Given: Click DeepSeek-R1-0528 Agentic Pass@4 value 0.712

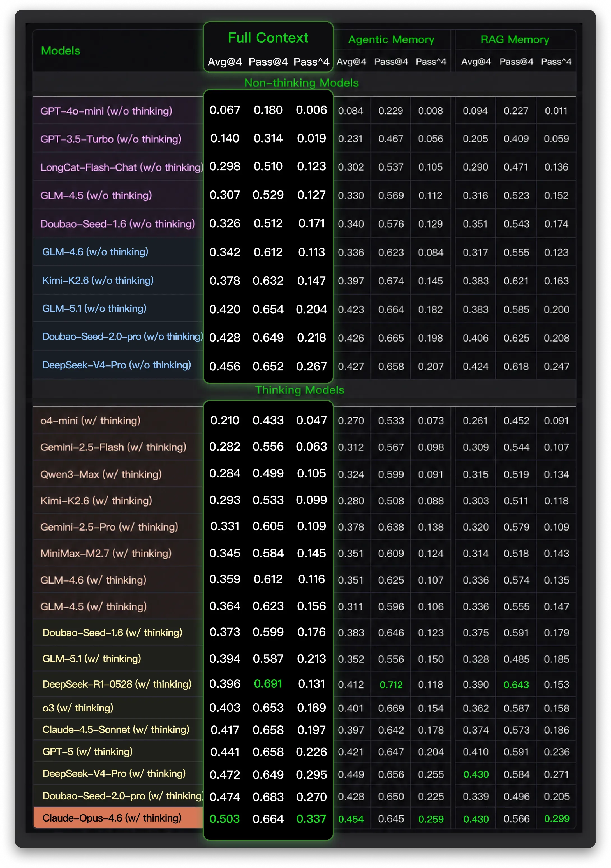Looking at the screenshot, I should (x=391, y=685).
